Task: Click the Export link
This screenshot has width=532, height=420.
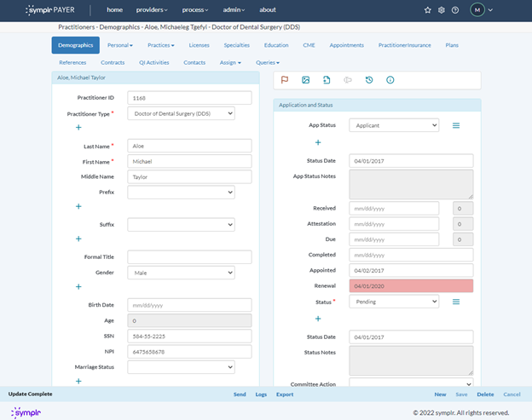Action: point(285,394)
